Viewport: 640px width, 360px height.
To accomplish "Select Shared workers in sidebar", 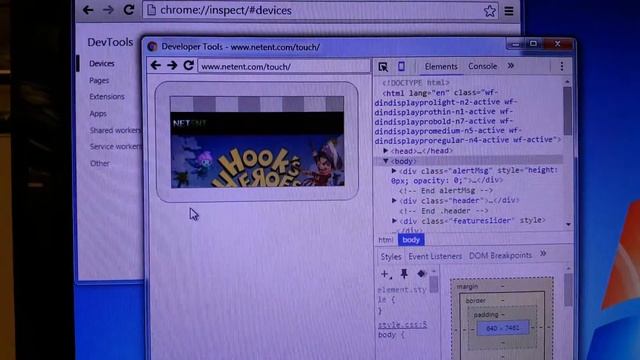I will (115, 130).
